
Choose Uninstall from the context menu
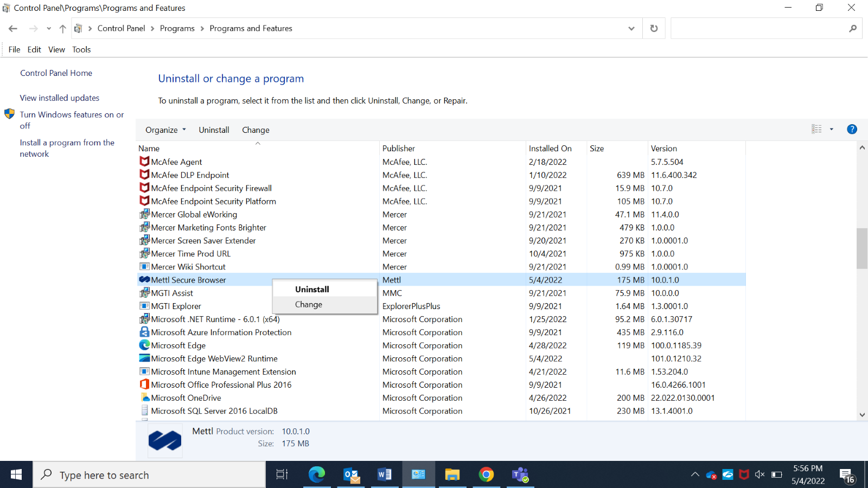click(x=324, y=289)
